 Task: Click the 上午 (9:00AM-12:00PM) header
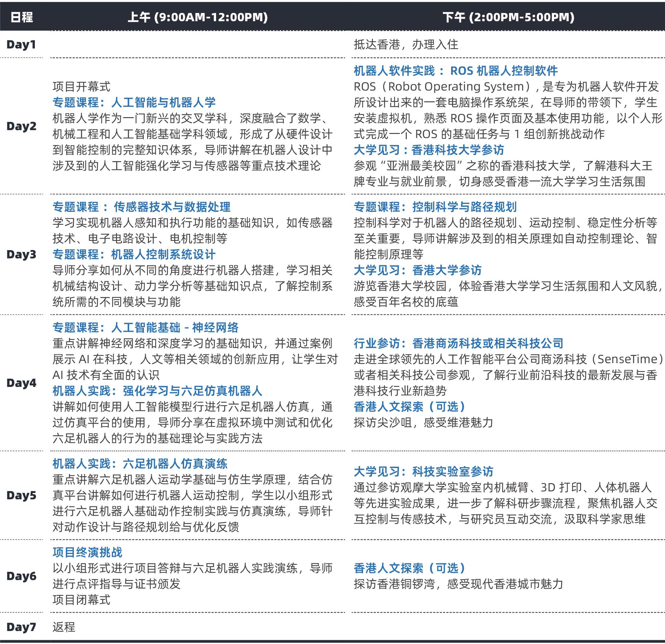pyautogui.click(x=197, y=17)
